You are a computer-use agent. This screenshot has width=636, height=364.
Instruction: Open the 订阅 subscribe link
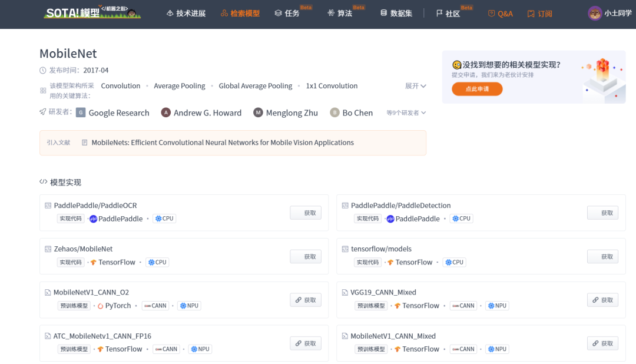[539, 14]
